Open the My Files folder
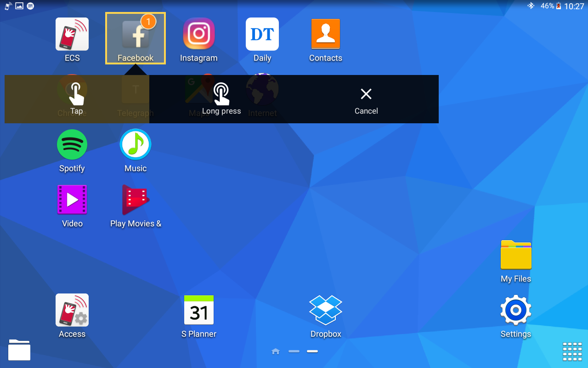This screenshot has height=368, width=588. click(x=516, y=261)
